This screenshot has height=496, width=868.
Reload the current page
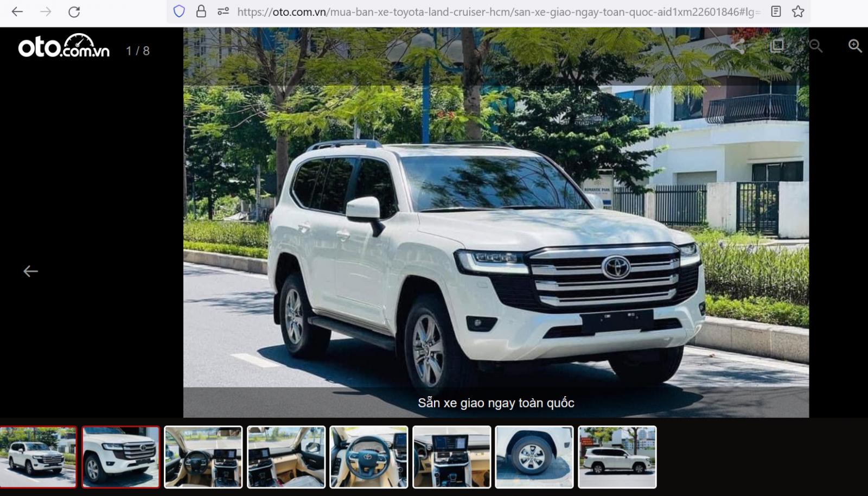click(74, 11)
